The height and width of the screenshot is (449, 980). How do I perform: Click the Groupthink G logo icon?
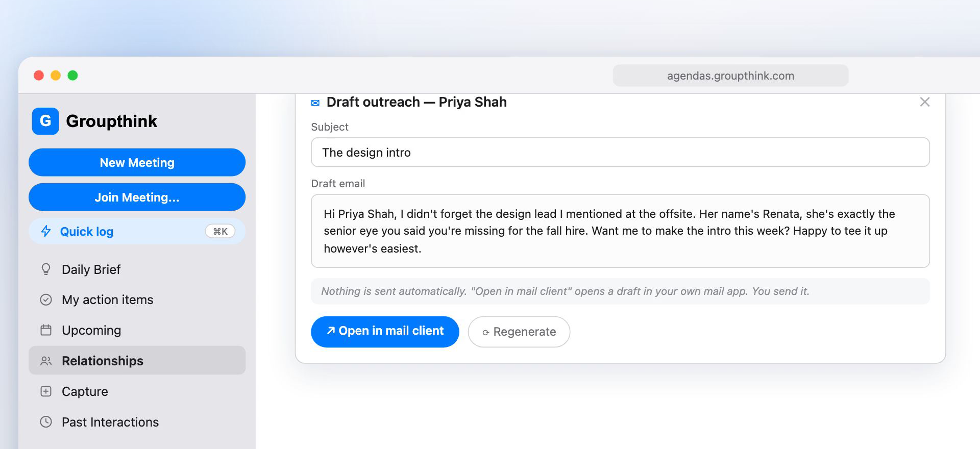click(x=45, y=121)
